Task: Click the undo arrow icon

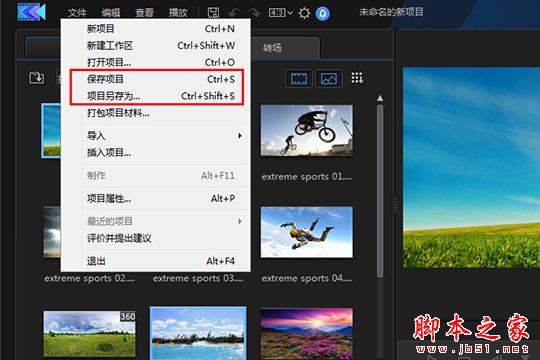Action: (235, 13)
